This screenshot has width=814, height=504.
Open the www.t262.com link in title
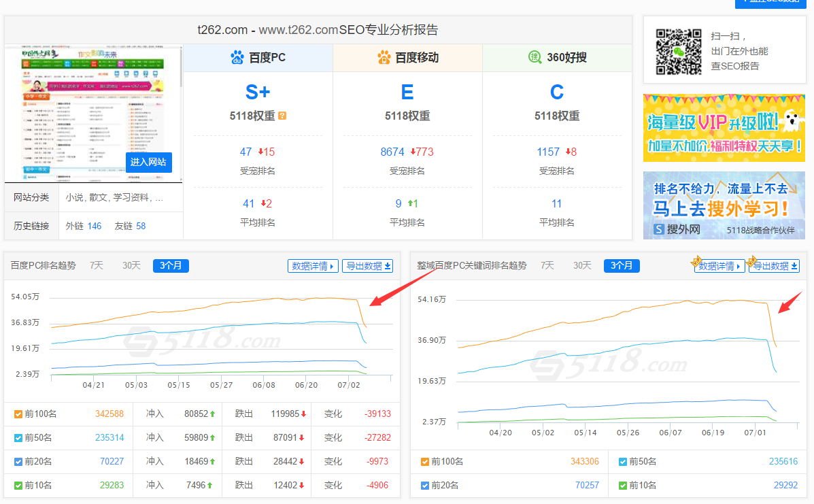299,30
